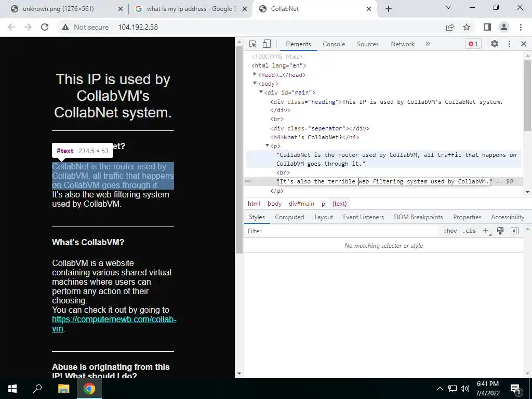Image resolution: width=532 pixels, height=399 pixels.
Task: Select the (text) breadcrumb item
Action: [340, 204]
